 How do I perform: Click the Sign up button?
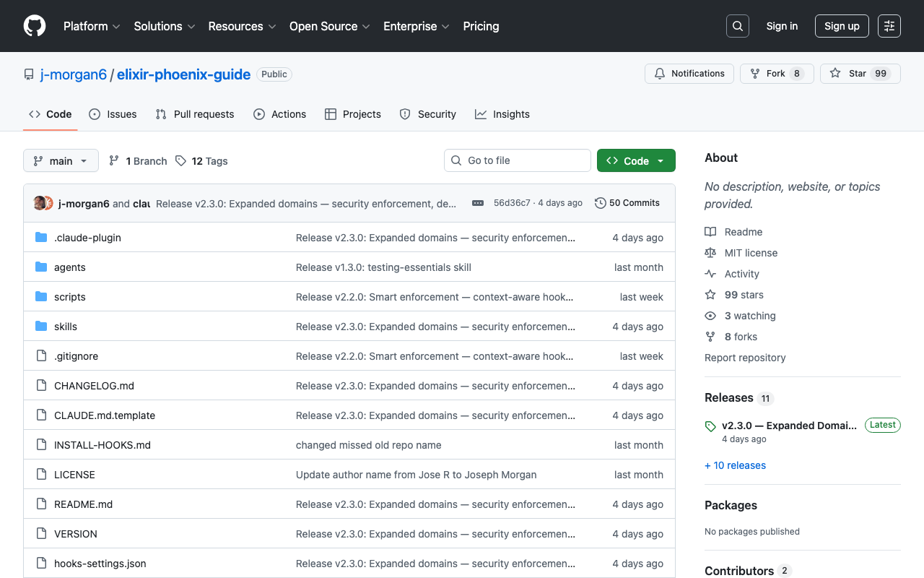(x=842, y=25)
